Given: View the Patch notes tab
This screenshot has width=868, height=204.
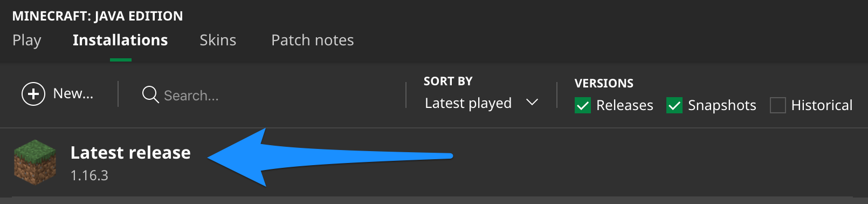Looking at the screenshot, I should coord(313,40).
